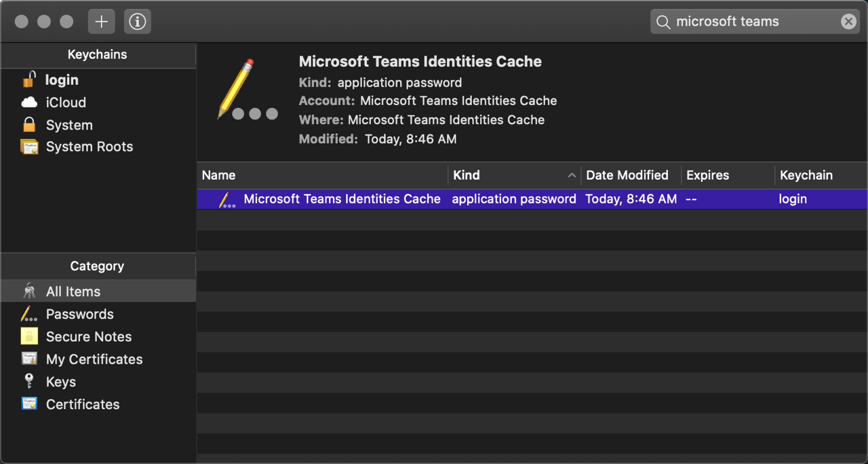Click inside the search field
The image size is (868, 464).
[746, 21]
